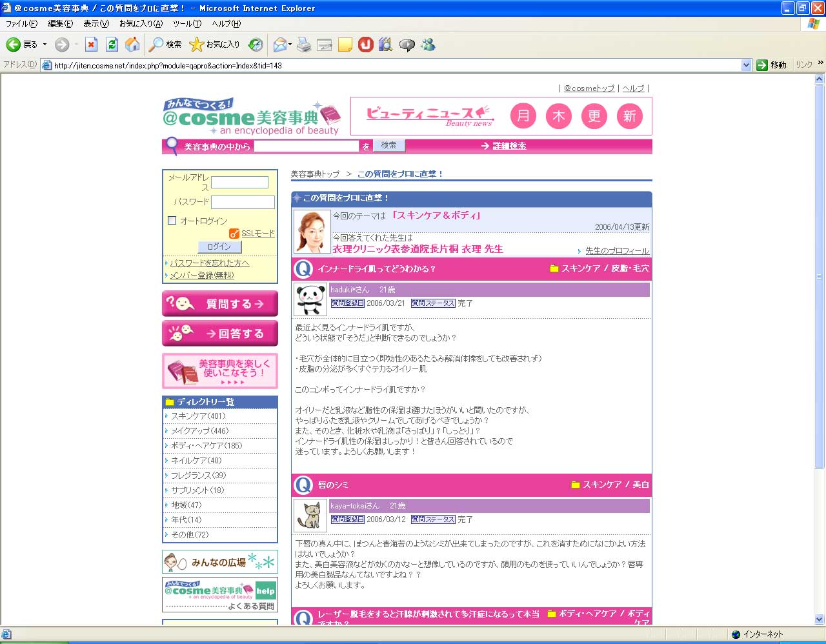Open the address bar URL dropdown

[x=747, y=65]
